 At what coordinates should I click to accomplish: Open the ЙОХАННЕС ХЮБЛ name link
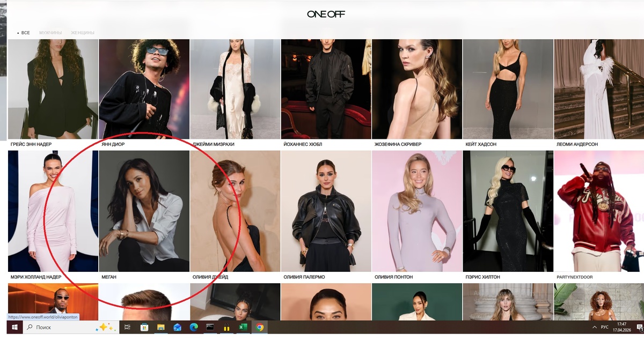[304, 144]
